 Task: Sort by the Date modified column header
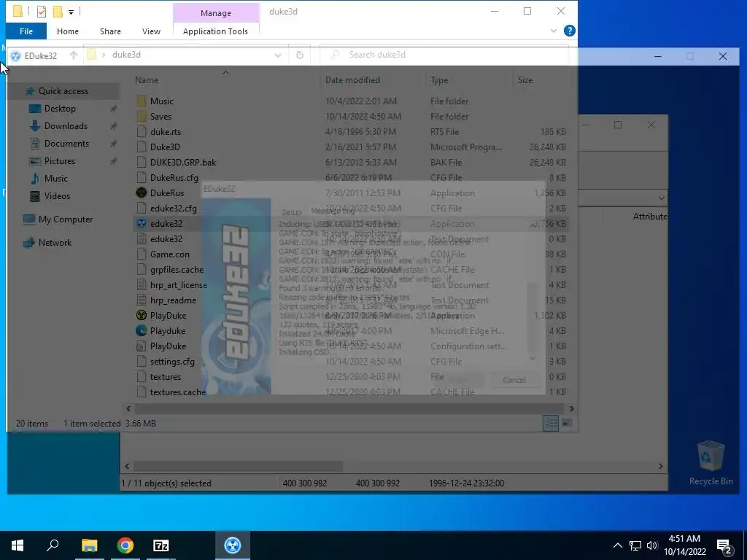click(x=352, y=80)
